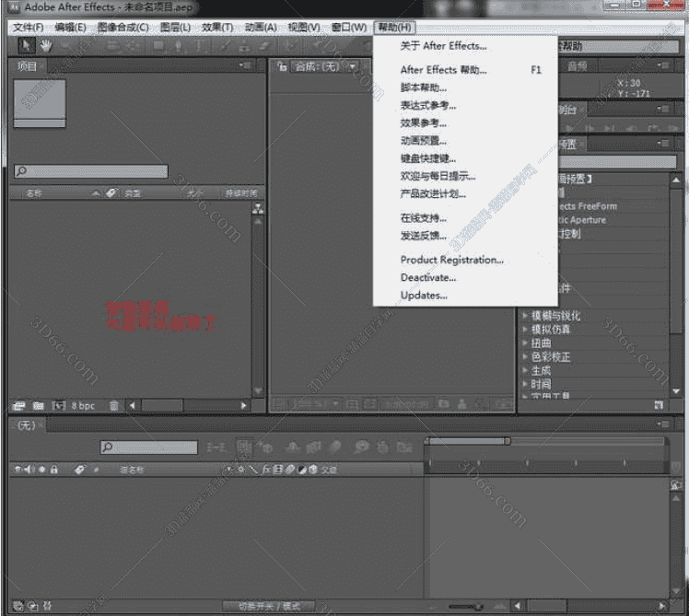Click the magnifier icon in Project search

pos(21,171)
